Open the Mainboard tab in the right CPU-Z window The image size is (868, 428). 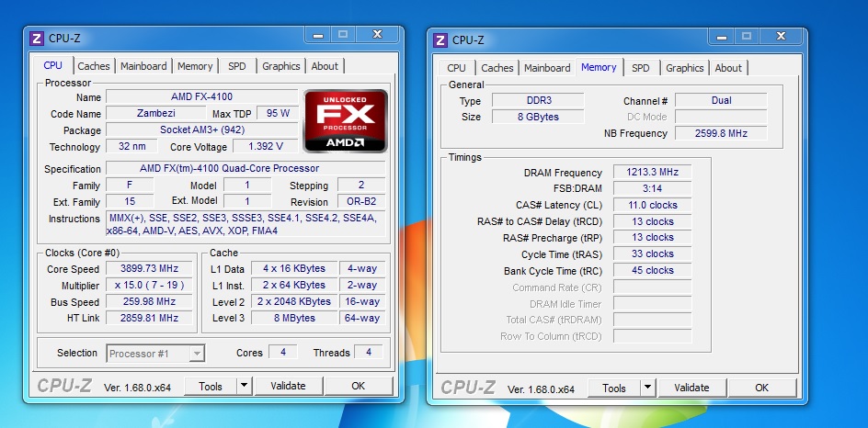(547, 67)
